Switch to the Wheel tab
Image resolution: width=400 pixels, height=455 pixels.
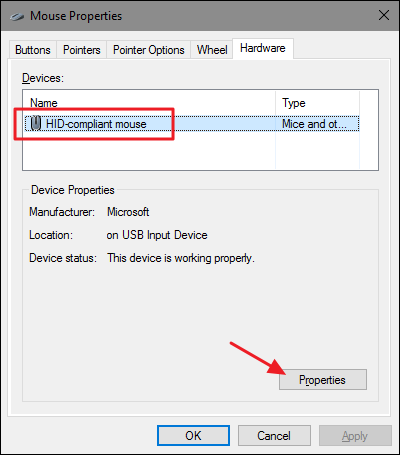[212, 50]
